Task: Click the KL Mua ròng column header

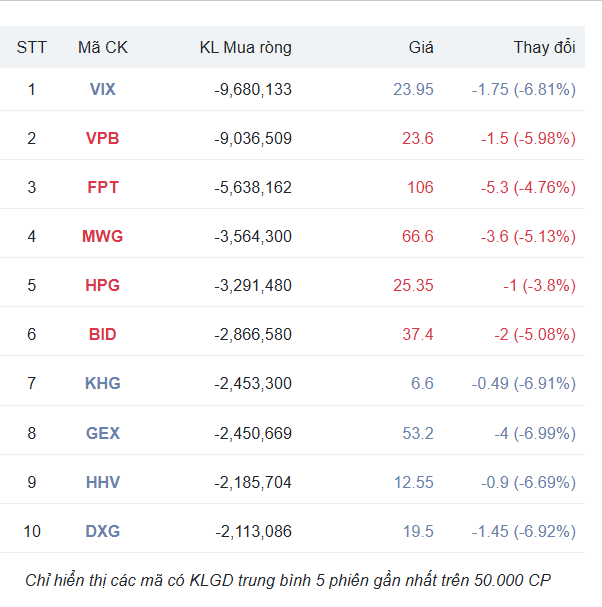Action: tap(245, 48)
